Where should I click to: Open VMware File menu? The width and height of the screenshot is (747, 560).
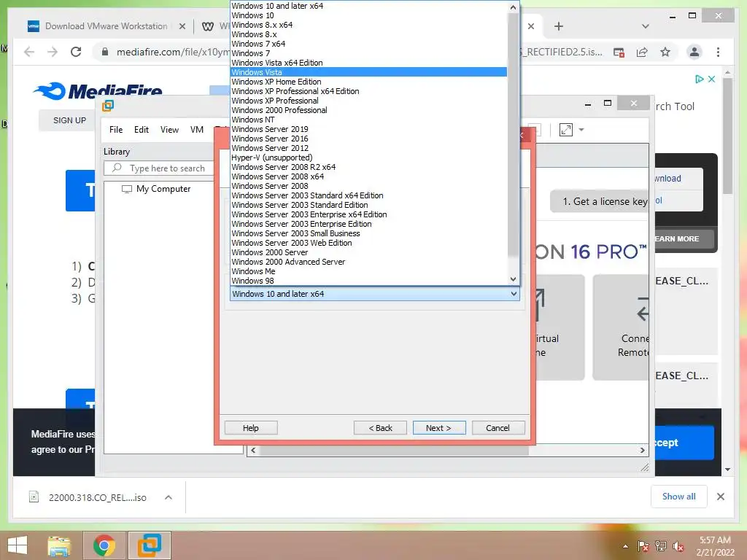116,130
